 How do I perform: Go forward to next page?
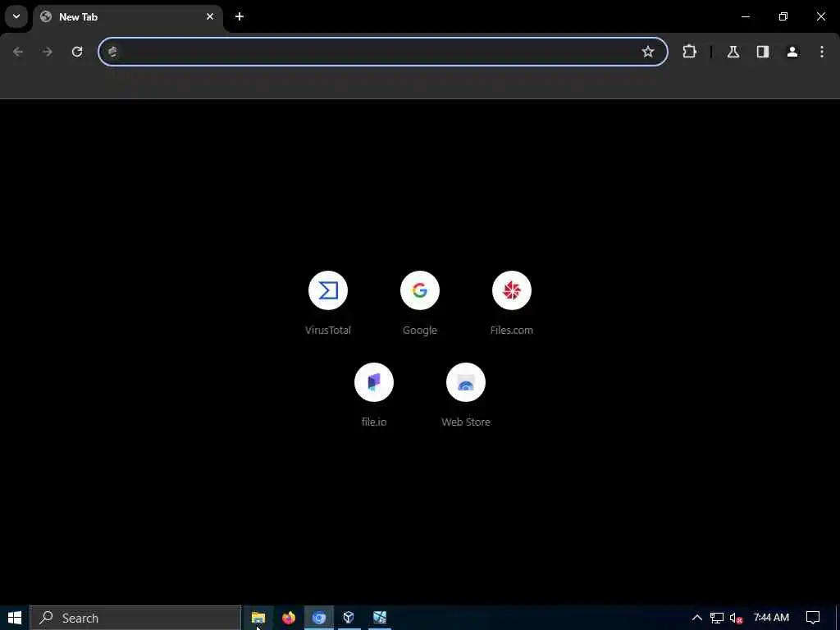tap(48, 52)
